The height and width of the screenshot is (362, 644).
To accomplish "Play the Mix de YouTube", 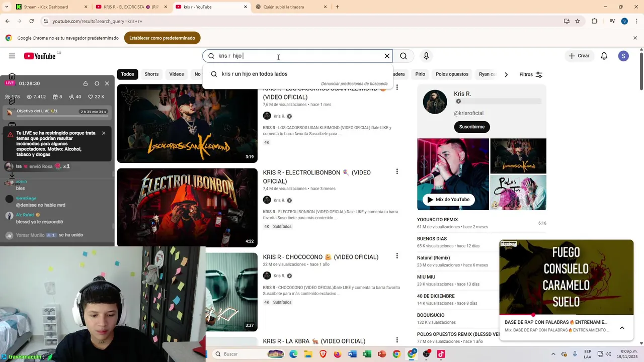I will (x=448, y=200).
